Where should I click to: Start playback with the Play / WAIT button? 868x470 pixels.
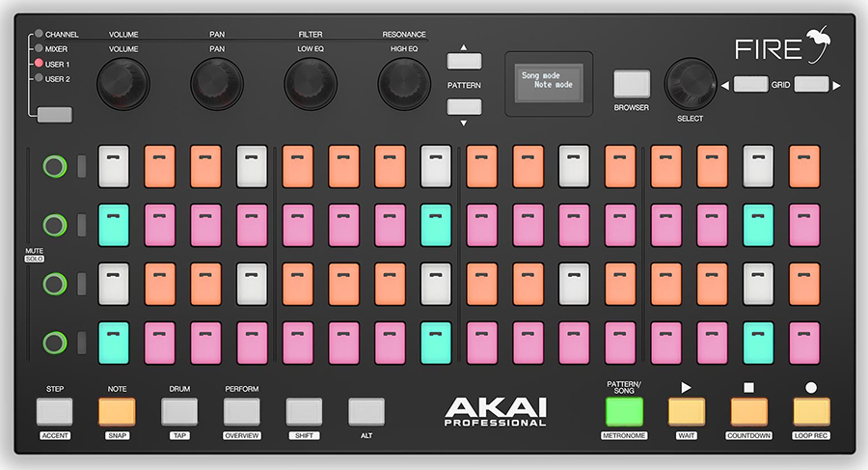point(687,412)
